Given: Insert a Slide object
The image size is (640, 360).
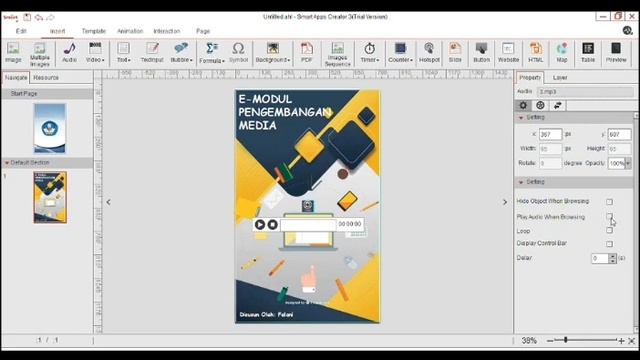Looking at the screenshot, I should coord(455,53).
